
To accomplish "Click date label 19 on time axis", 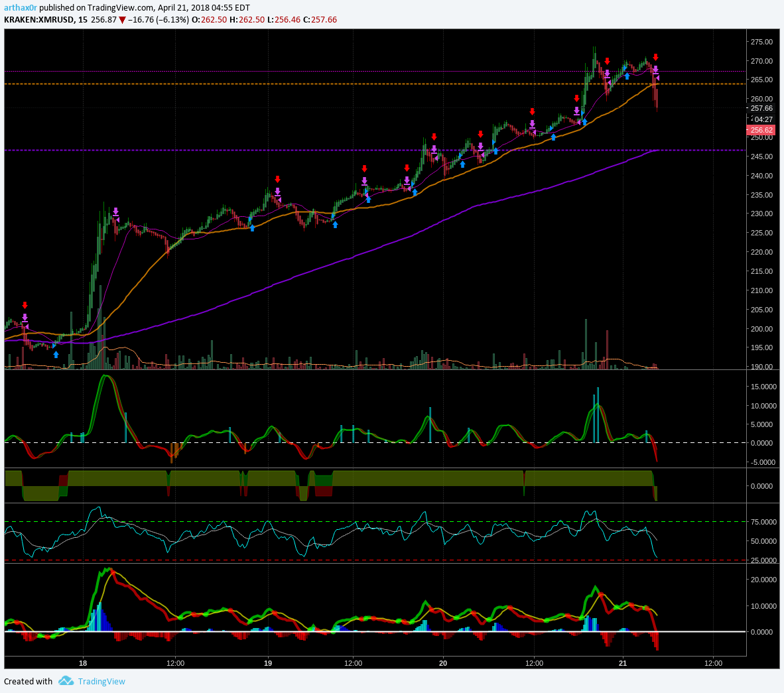I will coord(268,664).
